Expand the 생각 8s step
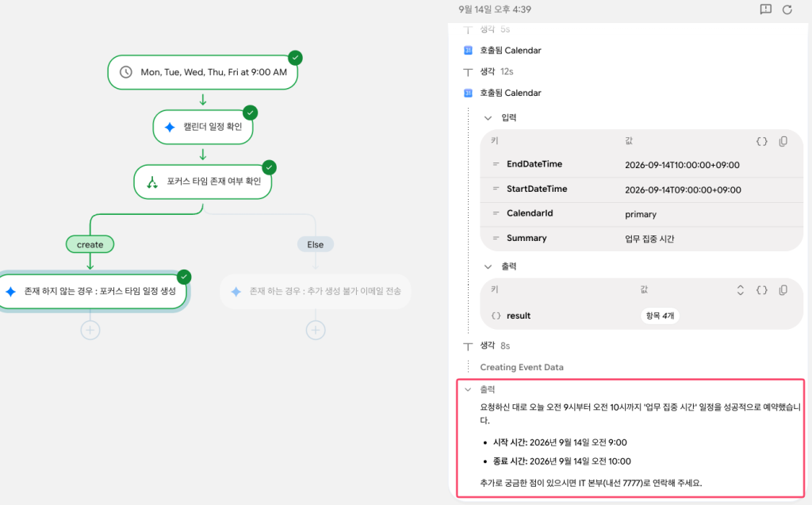Viewport: 812px width, 505px height. [x=495, y=346]
